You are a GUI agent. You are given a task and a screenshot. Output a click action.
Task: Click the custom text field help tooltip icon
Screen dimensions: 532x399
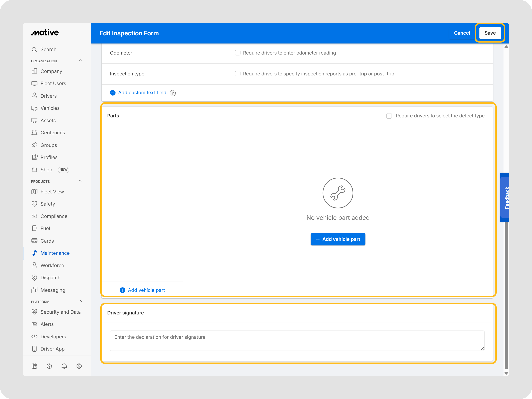pos(173,93)
